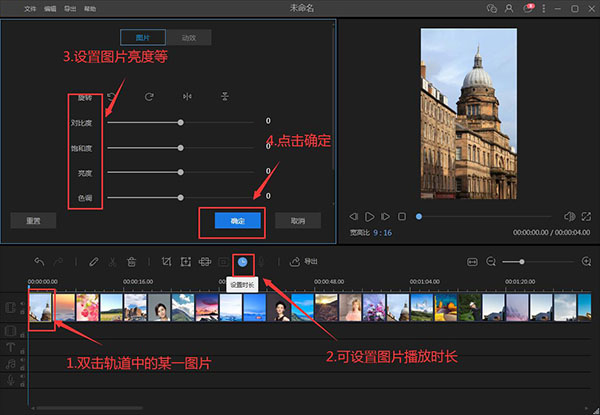The height and width of the screenshot is (415, 600).
Task: Click the video track icon
Action: pos(10,307)
